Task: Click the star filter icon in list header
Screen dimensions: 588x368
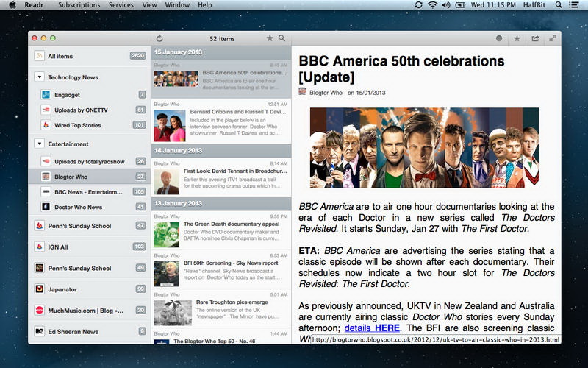Action: pyautogui.click(x=270, y=38)
